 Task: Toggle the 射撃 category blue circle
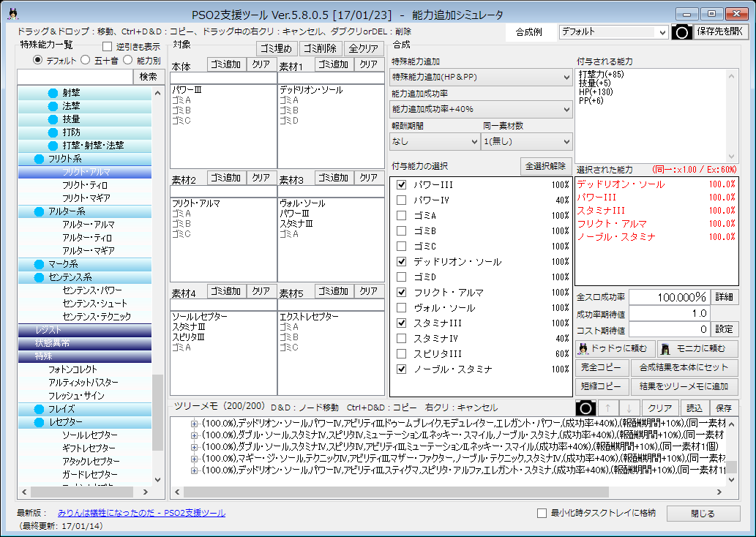point(53,93)
